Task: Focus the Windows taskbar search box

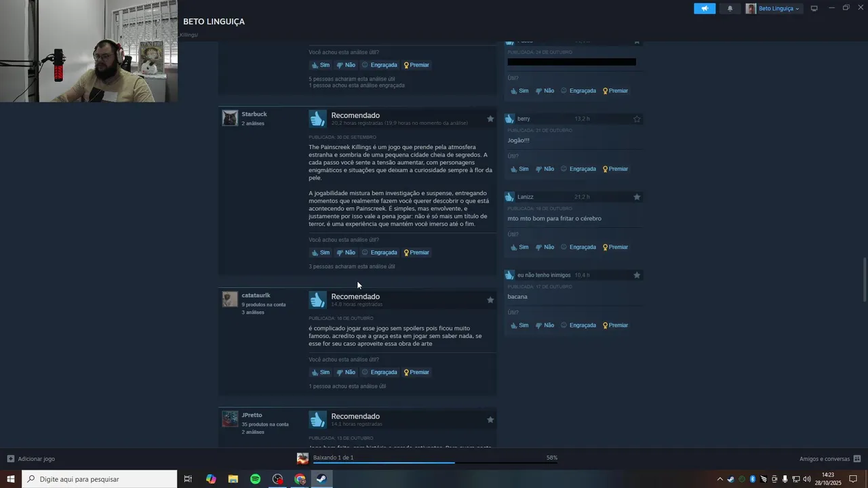Action: 100,479
